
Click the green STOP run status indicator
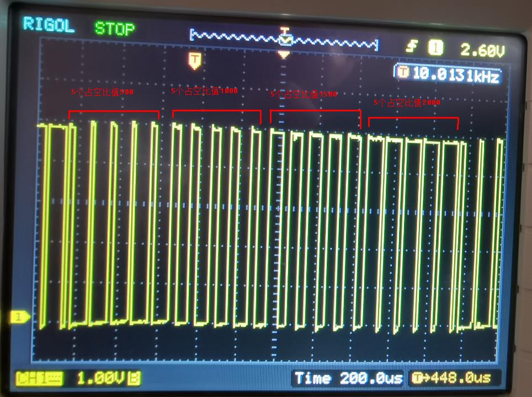[115, 28]
